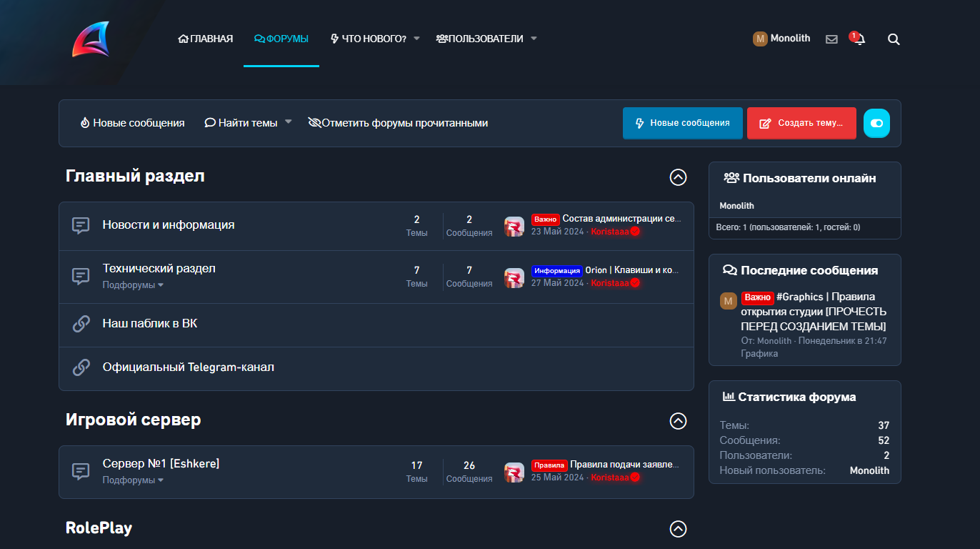The height and width of the screenshot is (549, 980).
Task: Collapse the Главный раздел category
Action: point(678,177)
